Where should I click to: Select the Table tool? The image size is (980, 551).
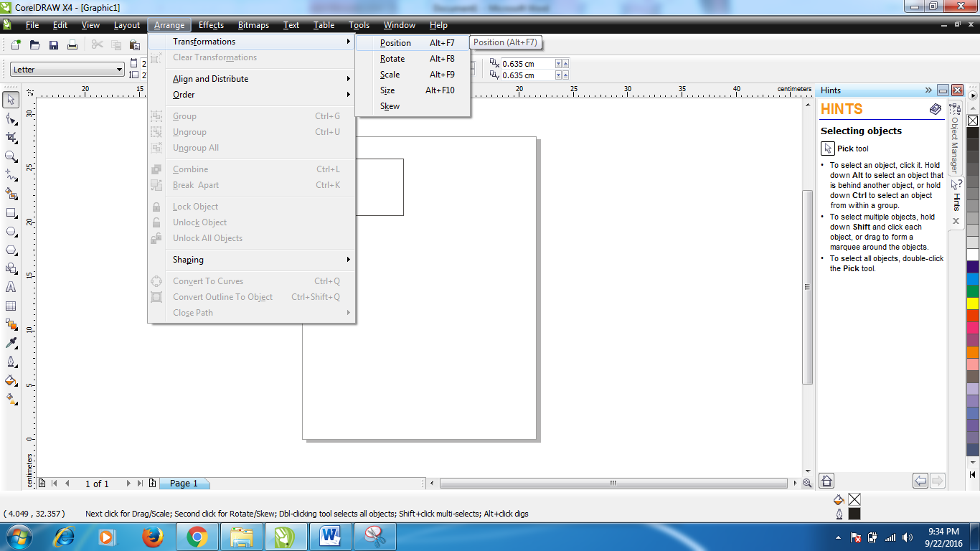coord(10,305)
